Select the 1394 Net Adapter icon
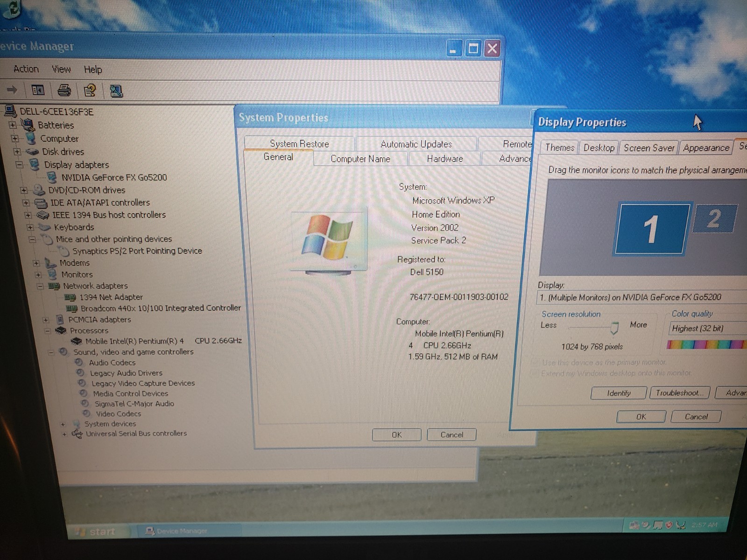 (x=70, y=297)
